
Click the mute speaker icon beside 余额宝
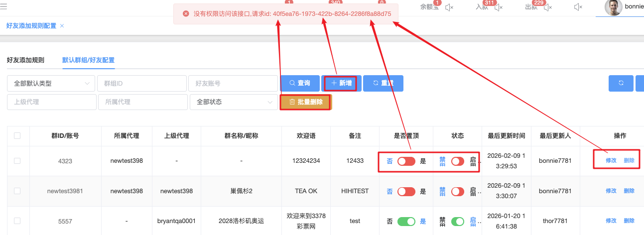pyautogui.click(x=449, y=7)
